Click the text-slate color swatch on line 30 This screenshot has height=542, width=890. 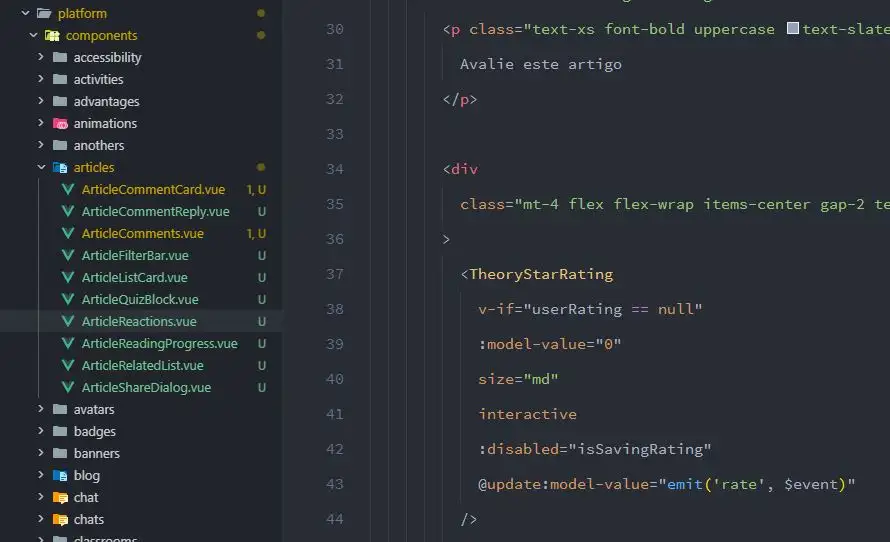(x=793, y=28)
